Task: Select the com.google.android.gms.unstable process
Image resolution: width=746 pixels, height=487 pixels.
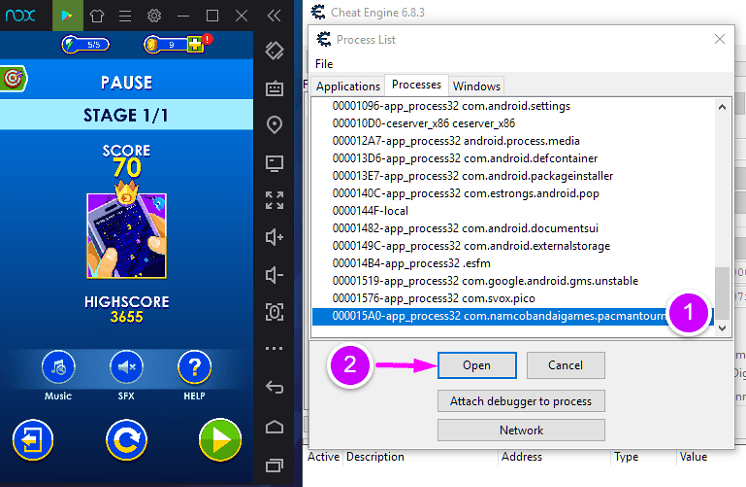Action: click(513, 281)
